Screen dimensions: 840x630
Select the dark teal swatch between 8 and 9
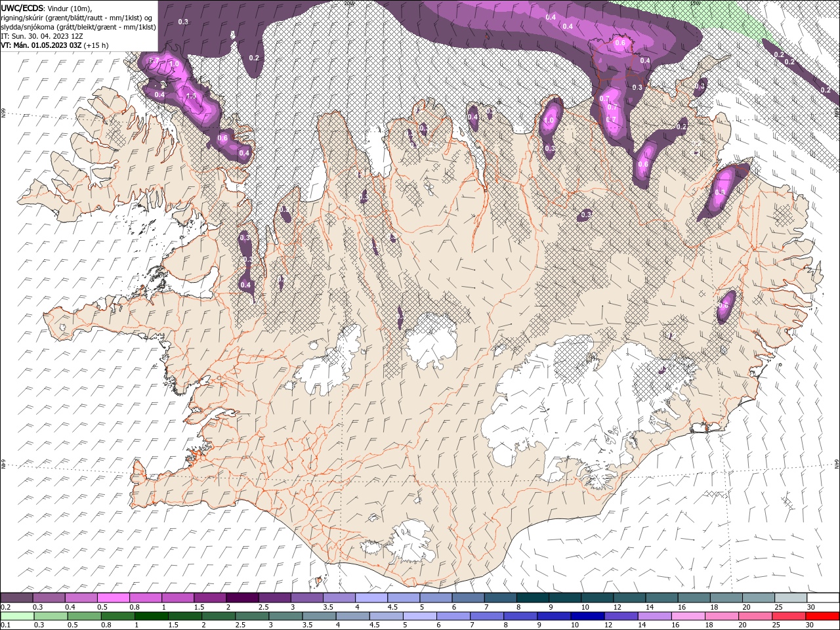click(532, 598)
